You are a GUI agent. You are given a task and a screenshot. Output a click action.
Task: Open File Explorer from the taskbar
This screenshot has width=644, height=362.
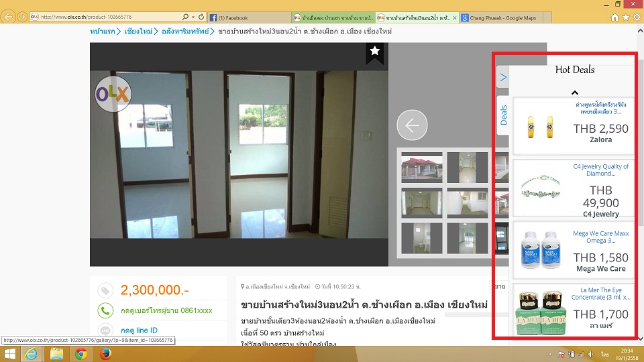tap(56, 354)
